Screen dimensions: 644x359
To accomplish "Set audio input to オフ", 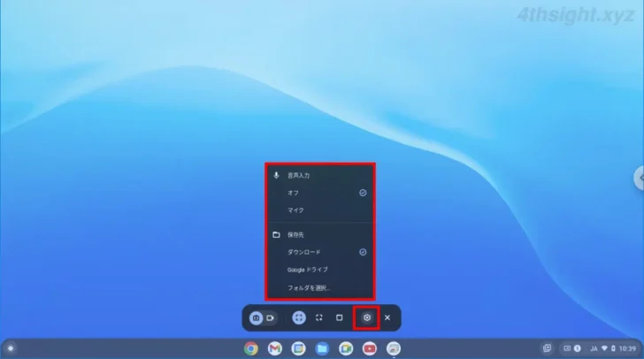I will click(x=320, y=193).
